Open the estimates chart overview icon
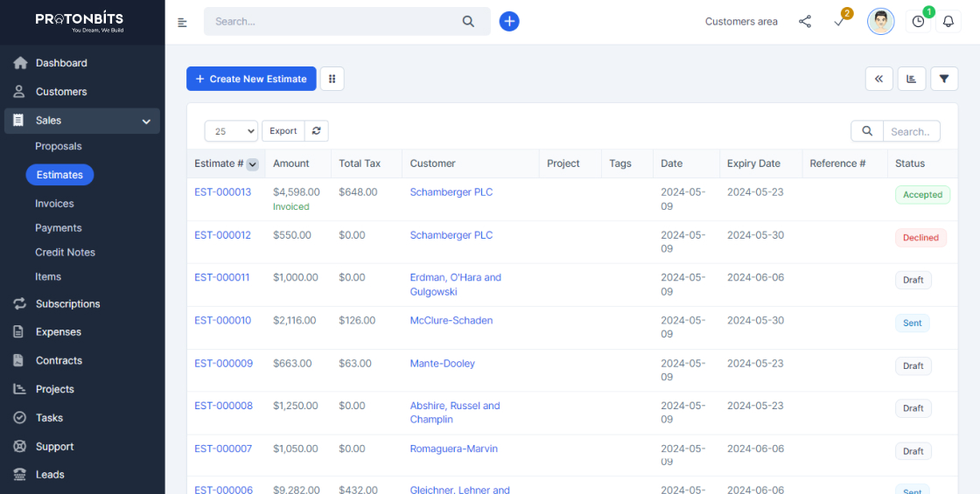The height and width of the screenshot is (494, 980). point(911,79)
